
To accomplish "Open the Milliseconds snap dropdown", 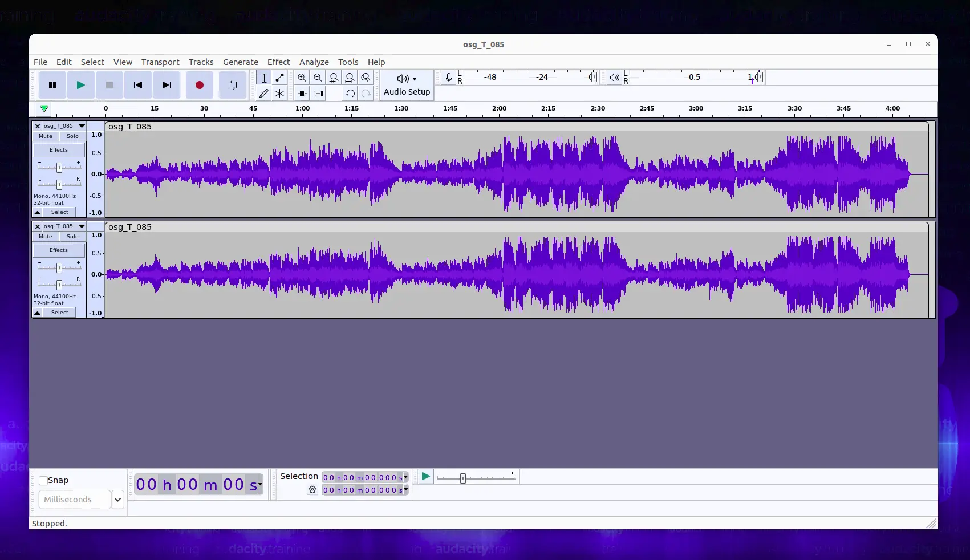I will [117, 500].
